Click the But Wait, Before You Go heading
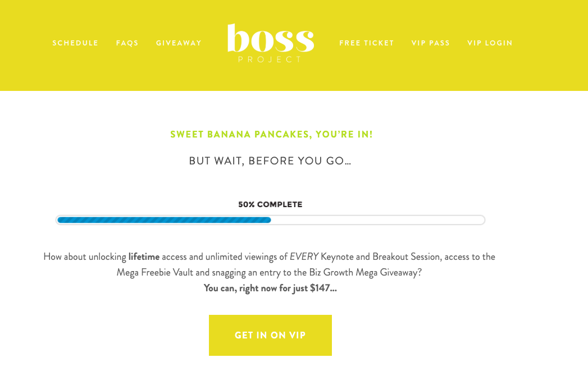Viewport: 588px width, 385px height. coord(270,161)
